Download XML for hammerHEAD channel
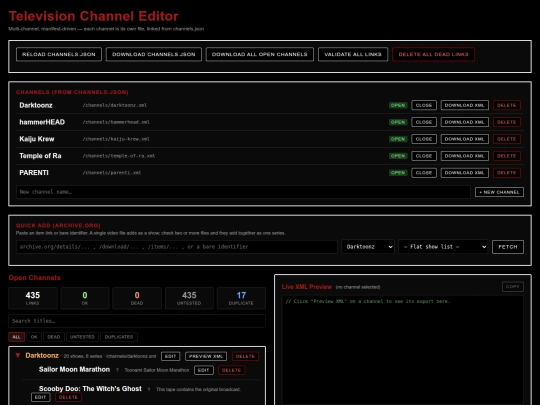 [x=465, y=122]
